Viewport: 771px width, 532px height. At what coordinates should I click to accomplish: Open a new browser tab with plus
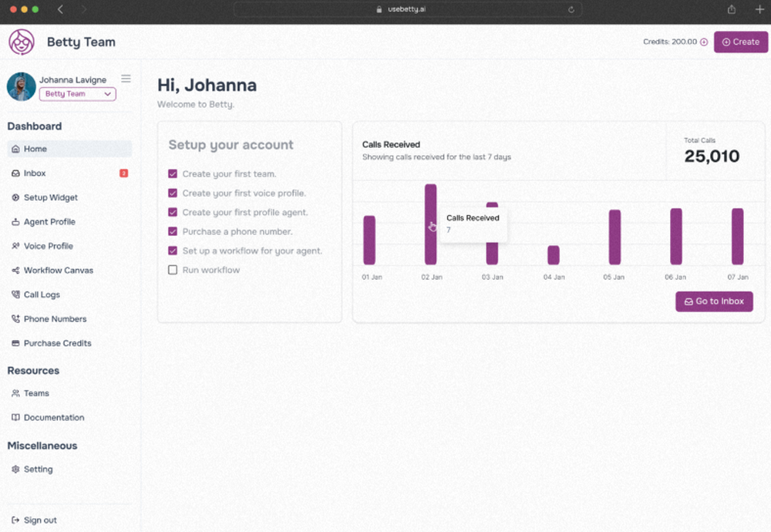pos(759,9)
